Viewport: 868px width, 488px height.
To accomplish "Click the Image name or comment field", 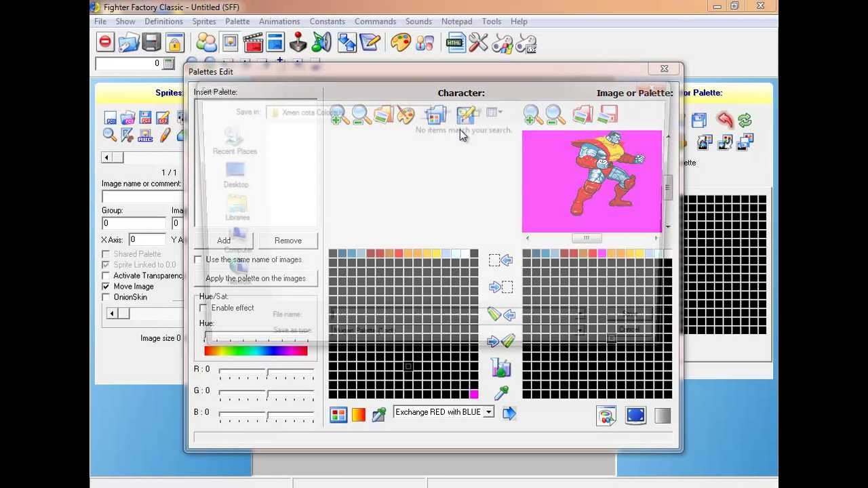I will 142,197.
